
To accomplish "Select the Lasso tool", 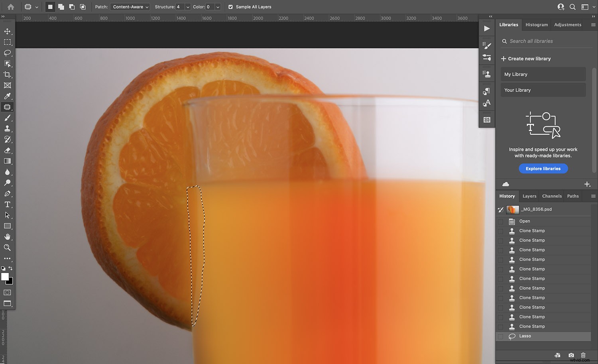I will click(x=7, y=53).
